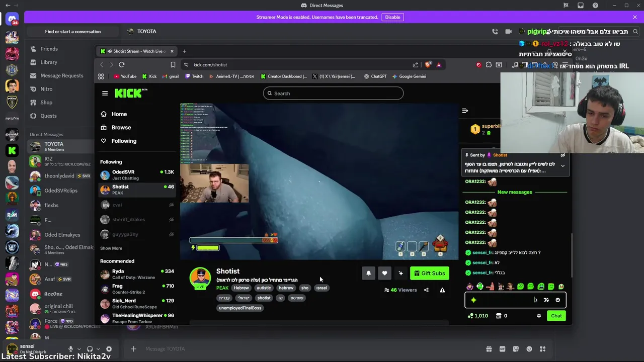The width and height of the screenshot is (644, 362).
Task: Expand the pinned chat message chevron
Action: tap(562, 166)
